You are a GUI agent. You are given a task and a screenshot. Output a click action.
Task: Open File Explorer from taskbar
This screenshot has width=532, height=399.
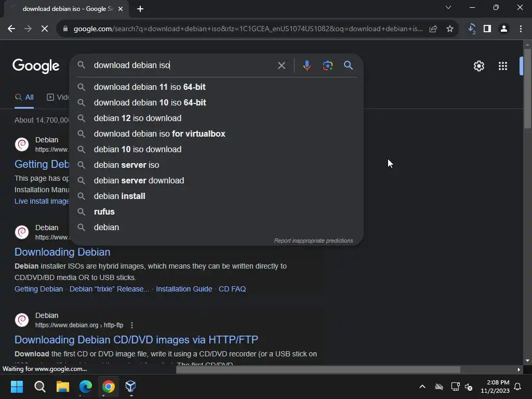point(63,387)
